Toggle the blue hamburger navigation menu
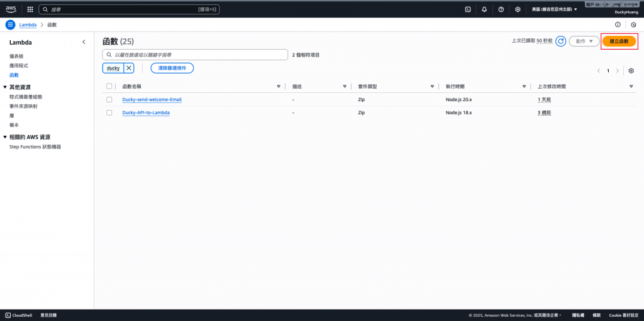 10,24
